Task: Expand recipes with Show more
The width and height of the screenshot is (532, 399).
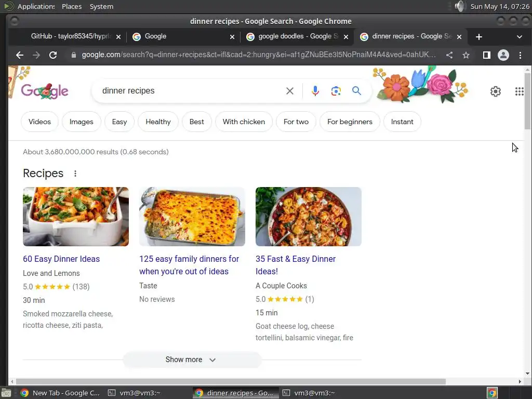Action: (x=192, y=360)
